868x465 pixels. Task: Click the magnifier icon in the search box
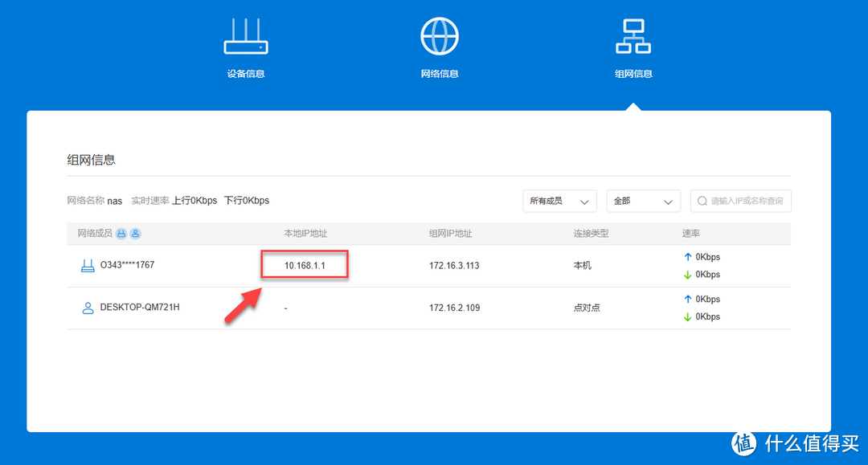point(702,202)
